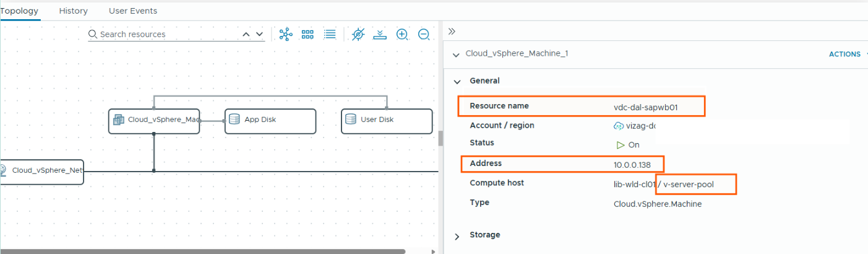Click the download topology icon
This screenshot has width=868, height=254.
(x=380, y=35)
